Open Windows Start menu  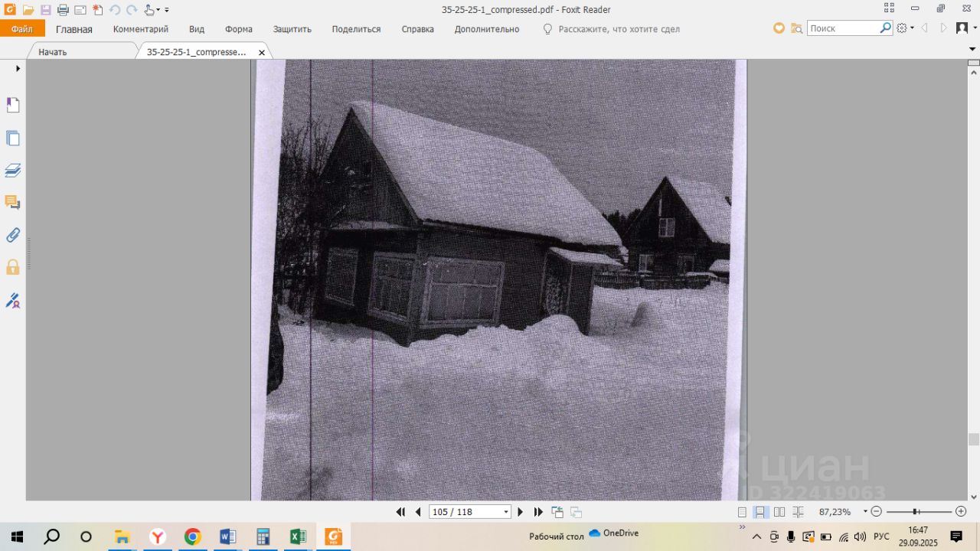coord(17,536)
